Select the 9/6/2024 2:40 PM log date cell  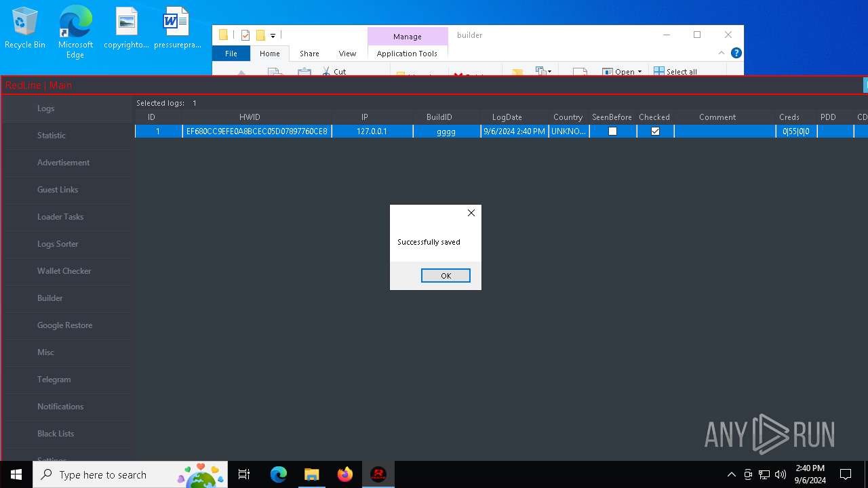click(514, 131)
